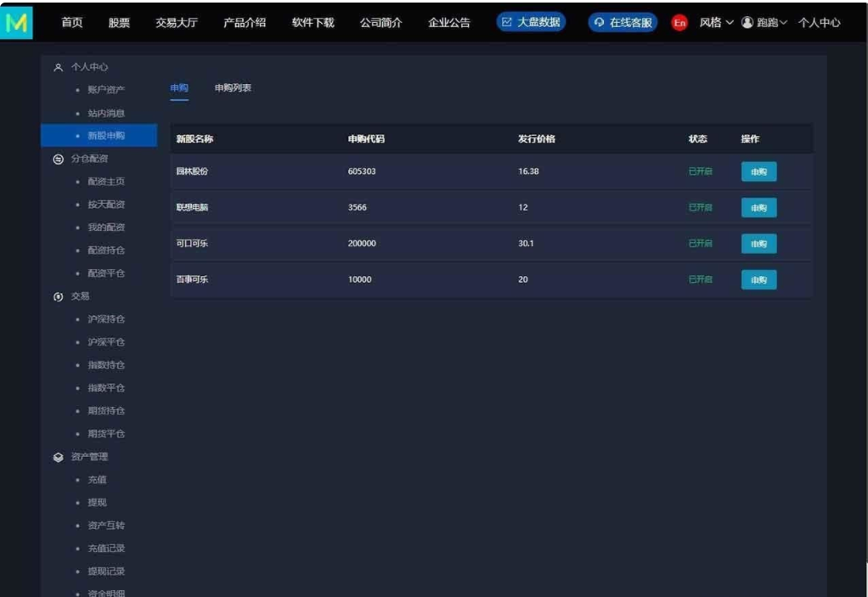The width and height of the screenshot is (868, 597).
Task: Open 期货持仓 in sidebar
Action: 106,411
